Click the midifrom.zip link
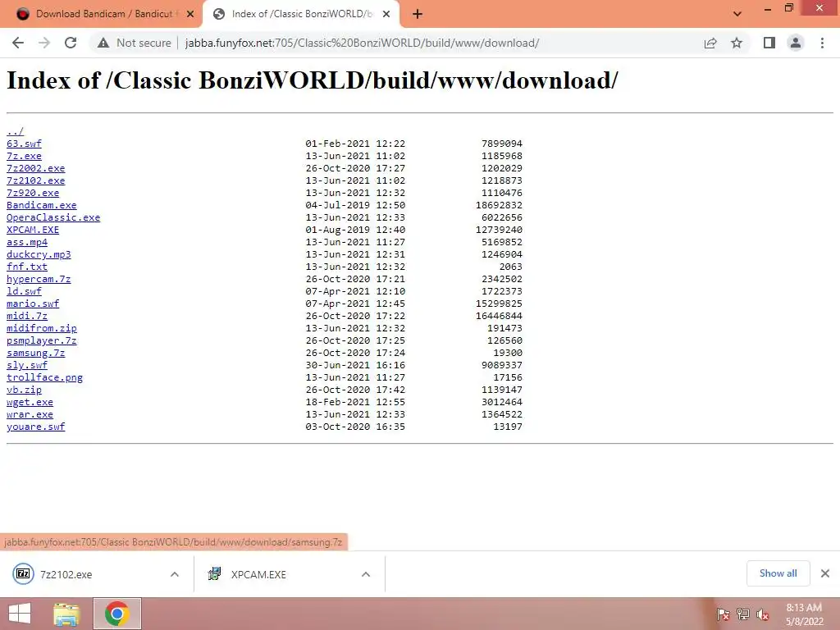This screenshot has width=840, height=630. [42, 328]
